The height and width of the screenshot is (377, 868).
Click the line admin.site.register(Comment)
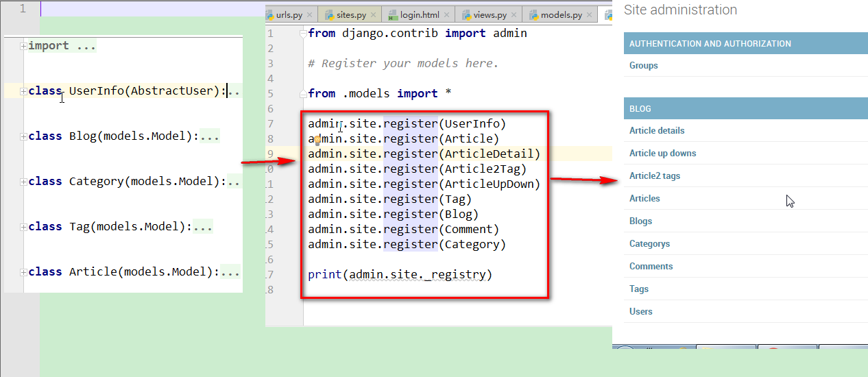click(x=403, y=230)
